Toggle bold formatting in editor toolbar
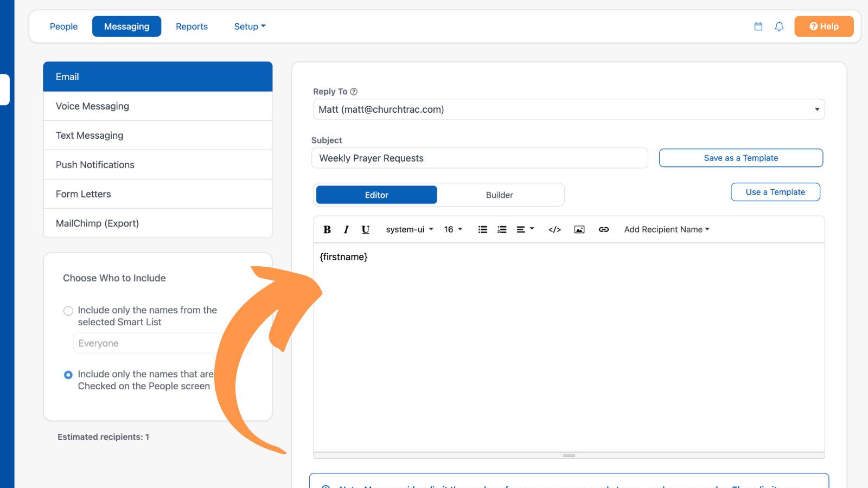This screenshot has width=868, height=488. tap(327, 229)
